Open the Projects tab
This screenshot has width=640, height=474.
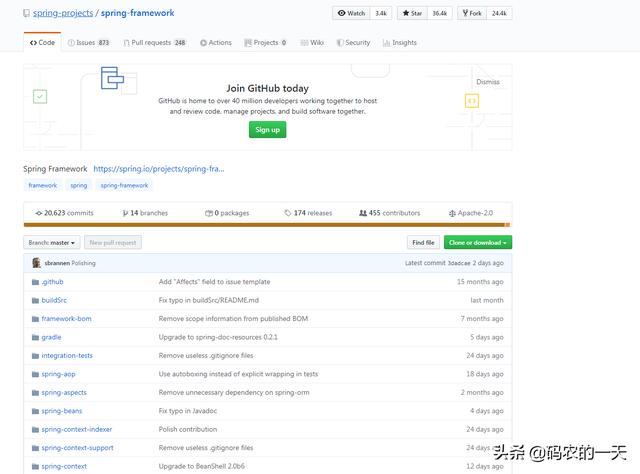[265, 42]
